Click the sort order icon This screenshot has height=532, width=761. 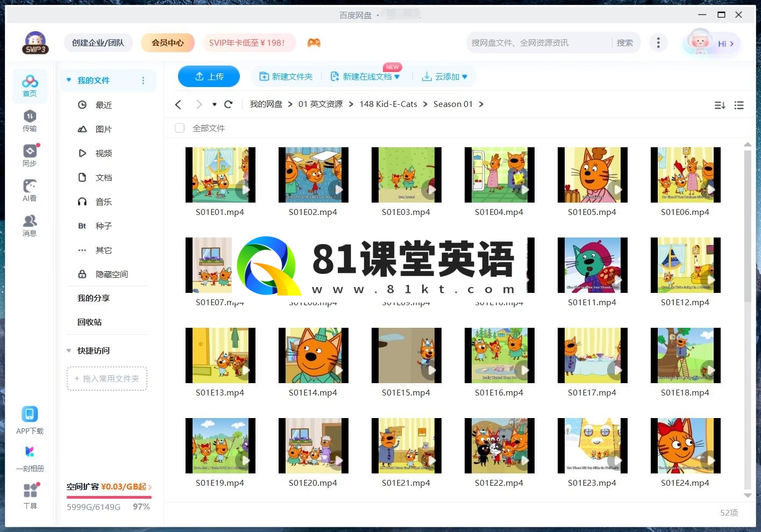(x=720, y=105)
